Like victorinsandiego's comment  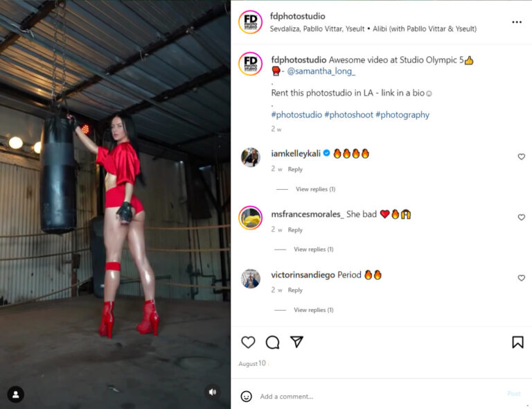pyautogui.click(x=521, y=278)
